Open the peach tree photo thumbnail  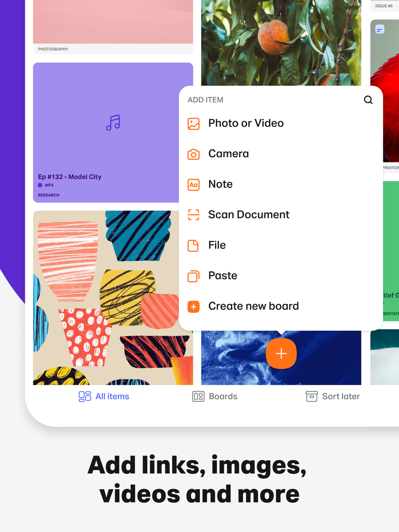(x=281, y=43)
